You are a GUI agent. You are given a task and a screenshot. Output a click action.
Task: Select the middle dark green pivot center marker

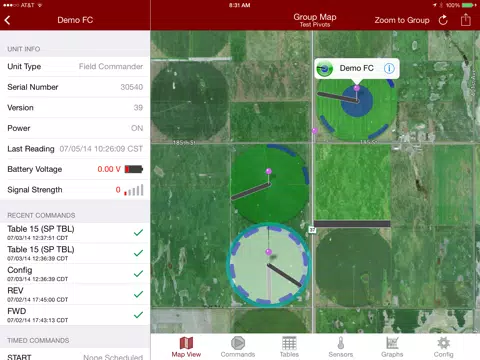pyautogui.click(x=269, y=171)
